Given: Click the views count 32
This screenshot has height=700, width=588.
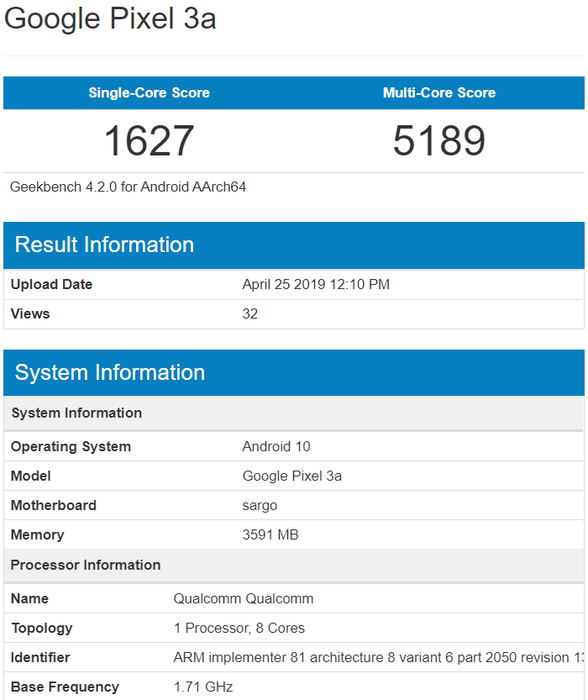Looking at the screenshot, I should [x=249, y=313].
